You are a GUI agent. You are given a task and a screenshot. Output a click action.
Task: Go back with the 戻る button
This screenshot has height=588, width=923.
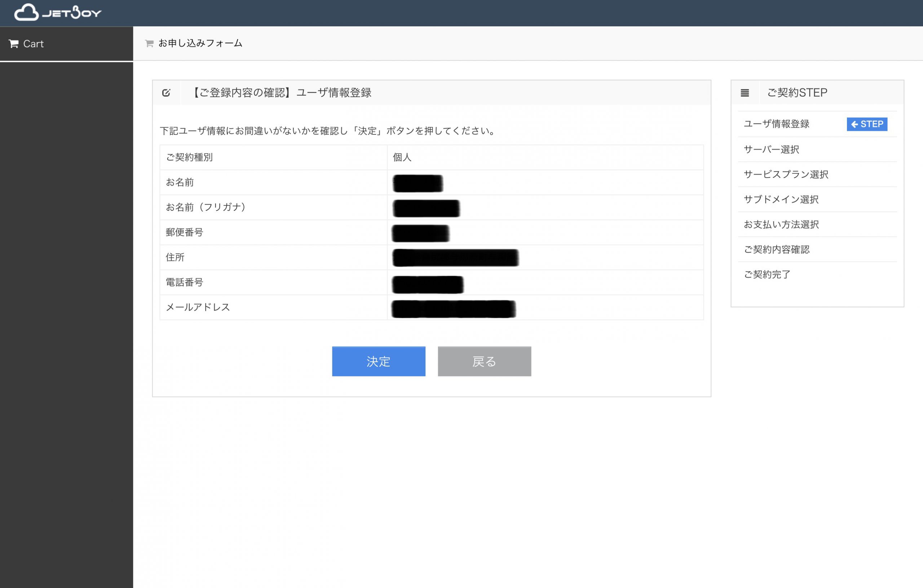click(484, 361)
